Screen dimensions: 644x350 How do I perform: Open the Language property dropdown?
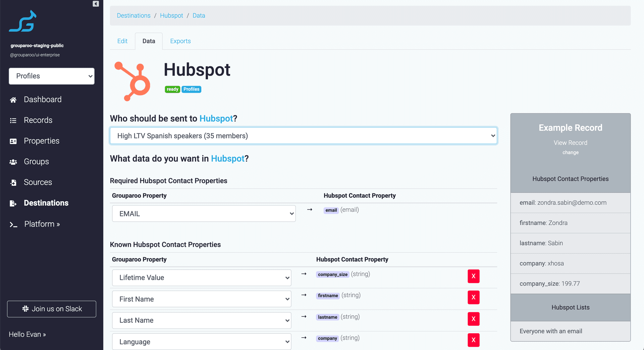(x=202, y=342)
